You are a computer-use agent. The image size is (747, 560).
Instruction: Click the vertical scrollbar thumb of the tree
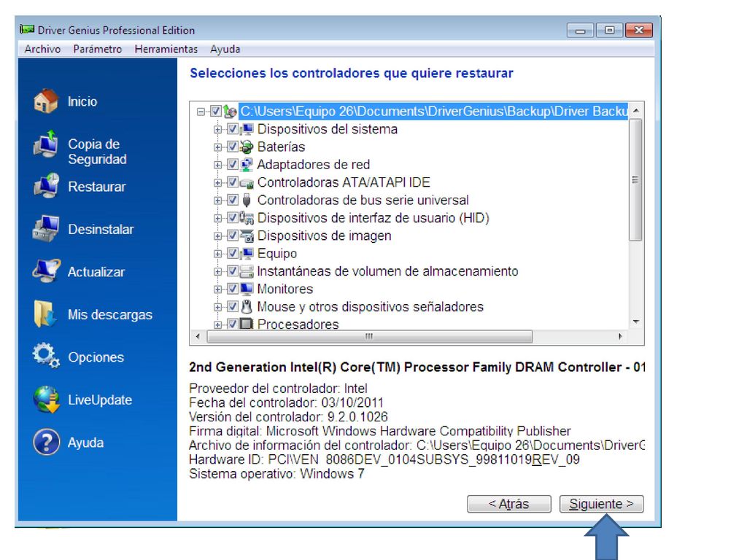(635, 180)
